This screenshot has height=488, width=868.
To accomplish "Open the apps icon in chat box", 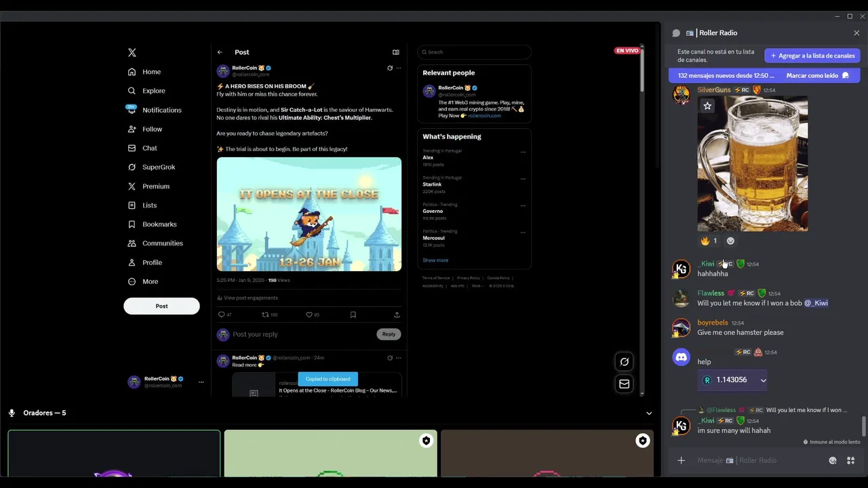I will coord(850,461).
